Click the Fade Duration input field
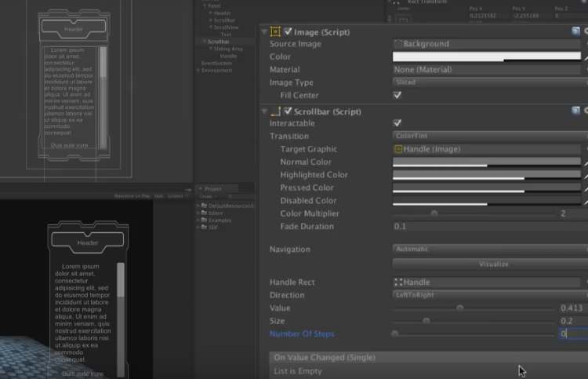Viewport: 588px width, 379px height. click(486, 227)
